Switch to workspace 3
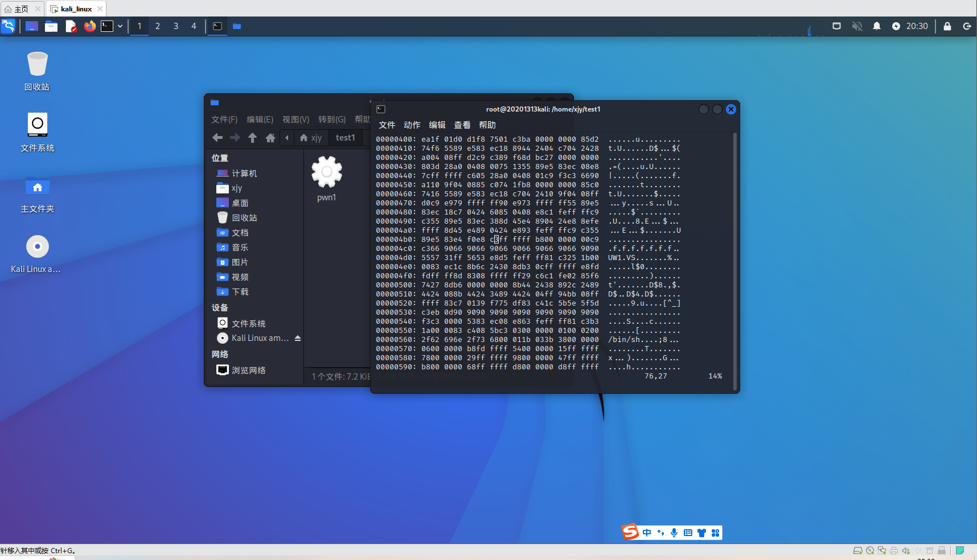The image size is (977, 560). coord(176,26)
